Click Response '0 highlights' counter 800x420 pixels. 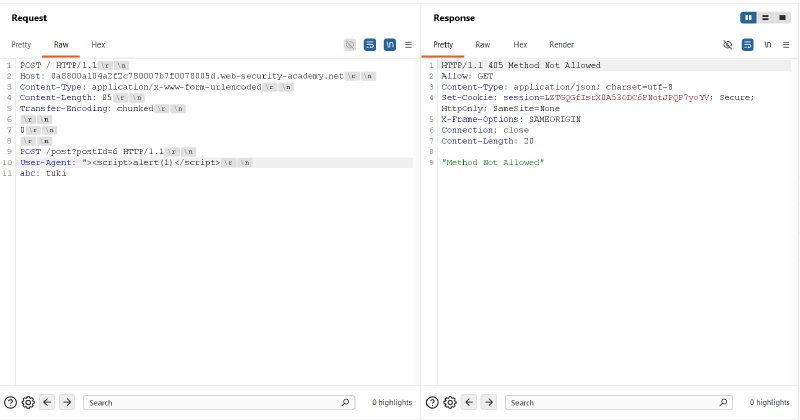tap(769, 402)
